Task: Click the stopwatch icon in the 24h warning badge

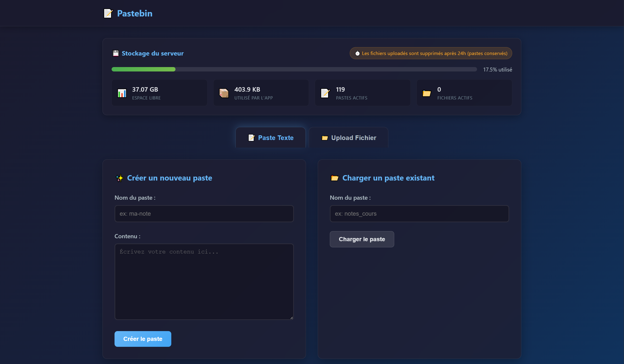Action: click(x=357, y=53)
